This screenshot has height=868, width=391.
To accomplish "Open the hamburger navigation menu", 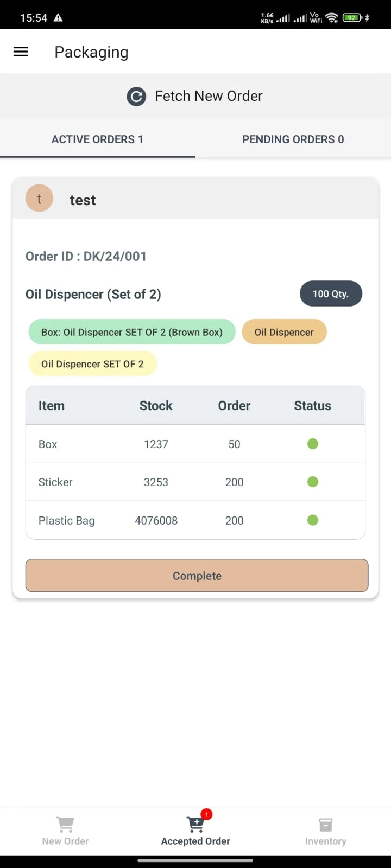I will click(21, 52).
